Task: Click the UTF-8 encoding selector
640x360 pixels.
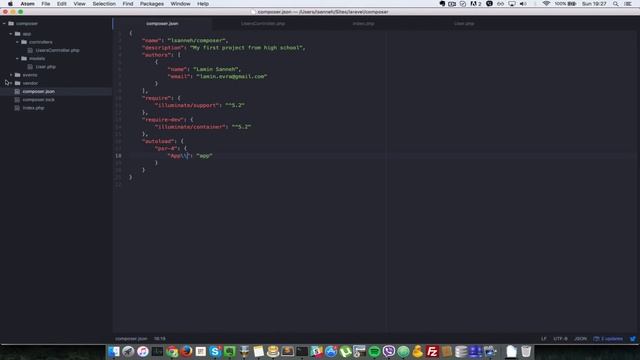Action: tap(560, 339)
